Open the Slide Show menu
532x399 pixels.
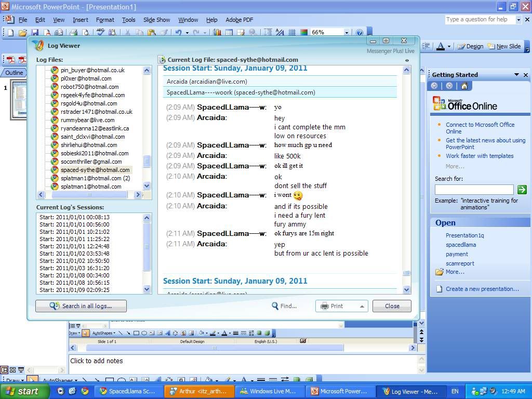click(x=157, y=20)
